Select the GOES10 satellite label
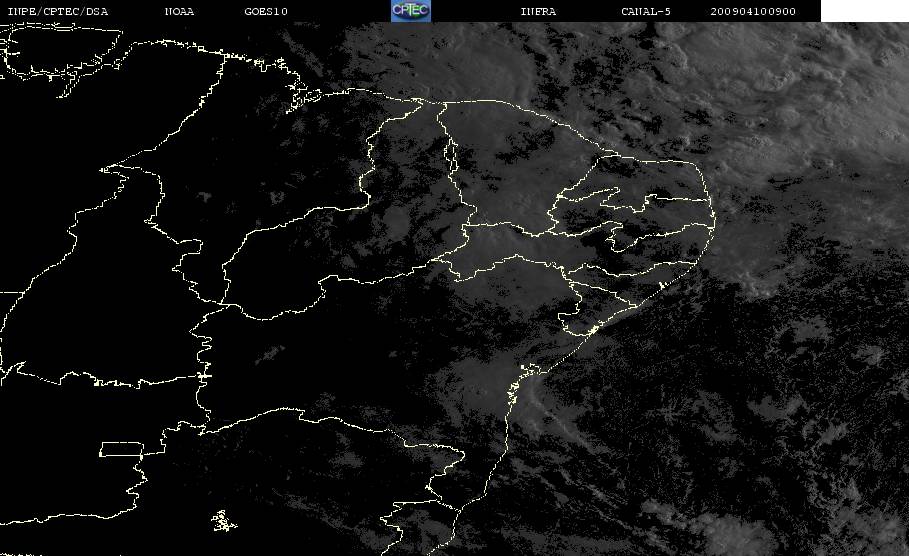This screenshot has width=909, height=556. (x=266, y=12)
